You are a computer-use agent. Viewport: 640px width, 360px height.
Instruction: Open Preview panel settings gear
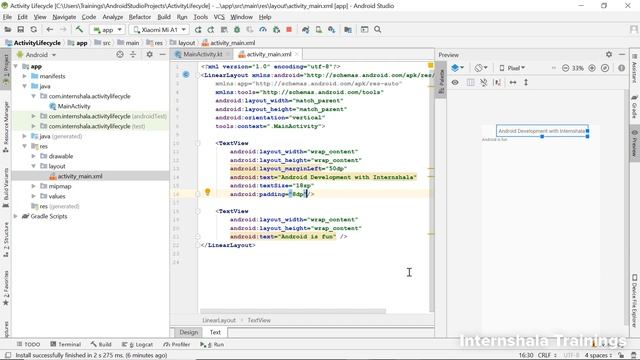pos(609,54)
